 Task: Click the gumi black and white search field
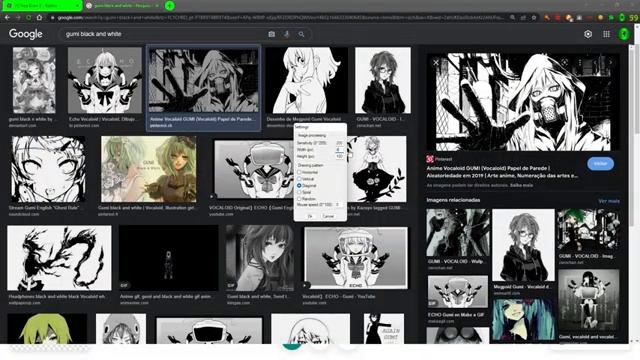163,34
